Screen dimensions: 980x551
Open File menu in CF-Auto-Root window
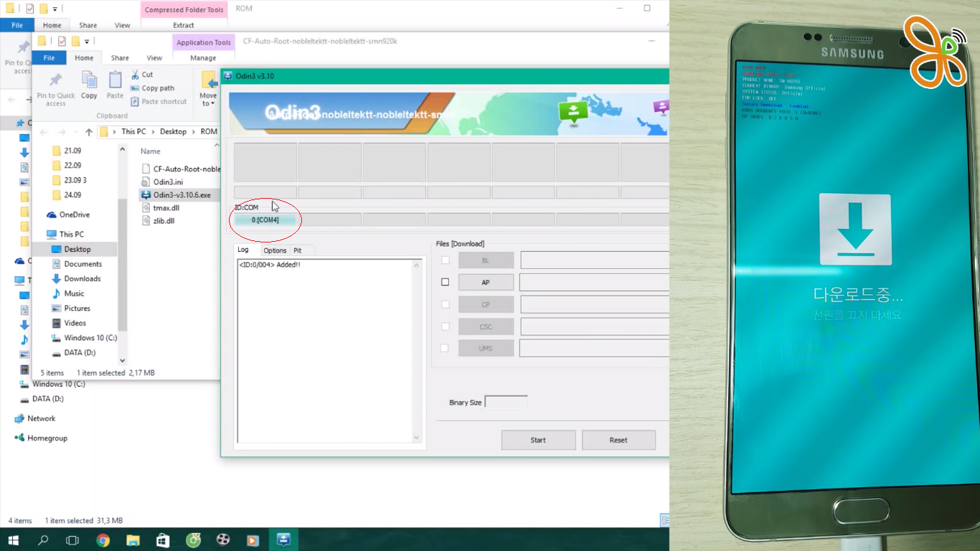49,58
